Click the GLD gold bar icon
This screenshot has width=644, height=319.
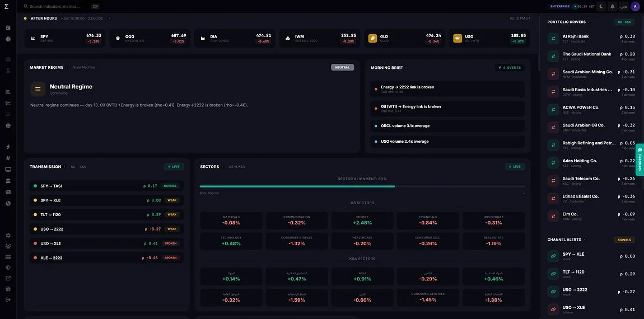click(x=372, y=38)
